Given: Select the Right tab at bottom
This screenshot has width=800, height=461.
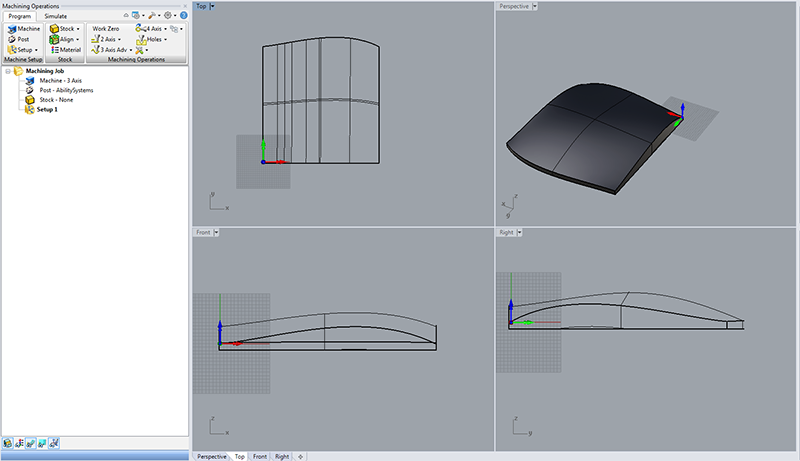Looking at the screenshot, I should pyautogui.click(x=282, y=456).
